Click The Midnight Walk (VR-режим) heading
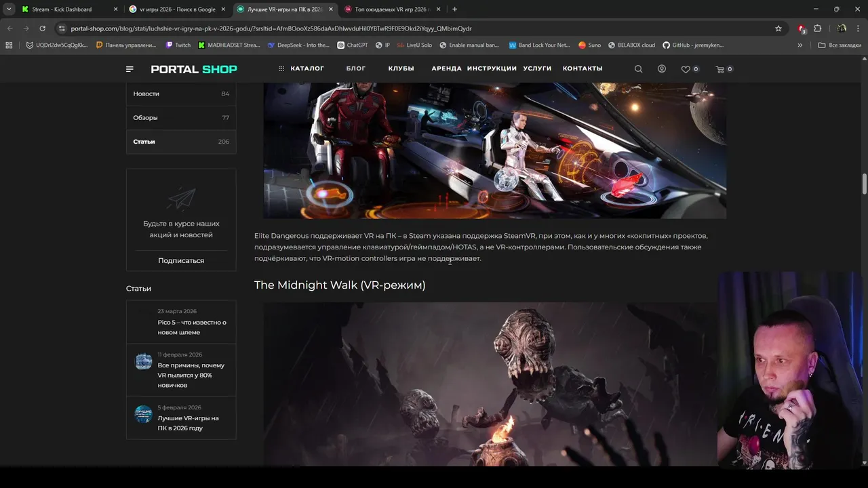This screenshot has height=488, width=868. pyautogui.click(x=340, y=285)
